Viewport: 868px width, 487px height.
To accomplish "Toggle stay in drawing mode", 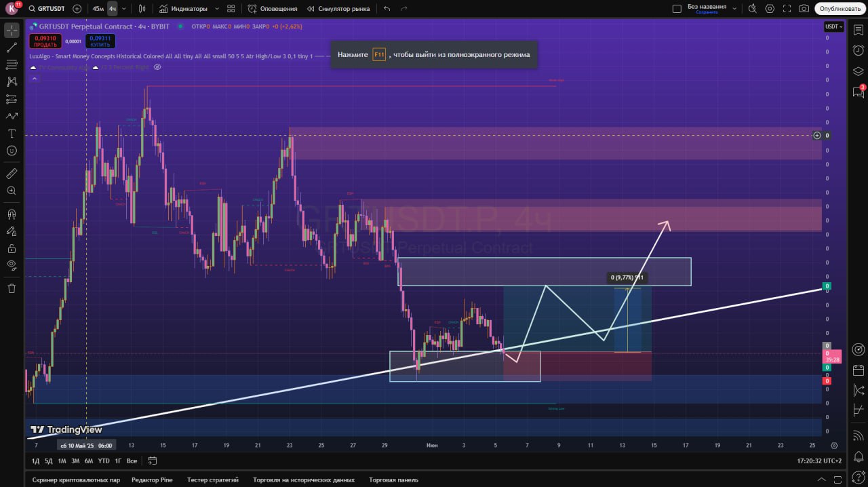I will (x=12, y=231).
